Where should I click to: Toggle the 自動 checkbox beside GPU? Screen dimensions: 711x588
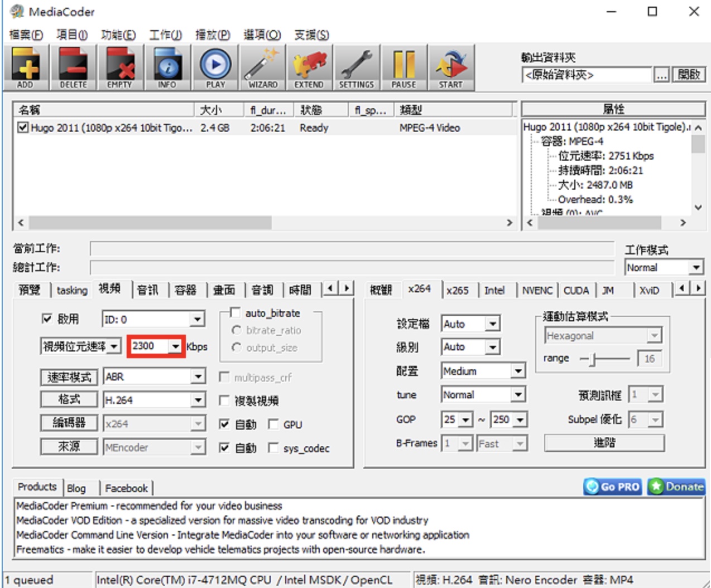[224, 425]
